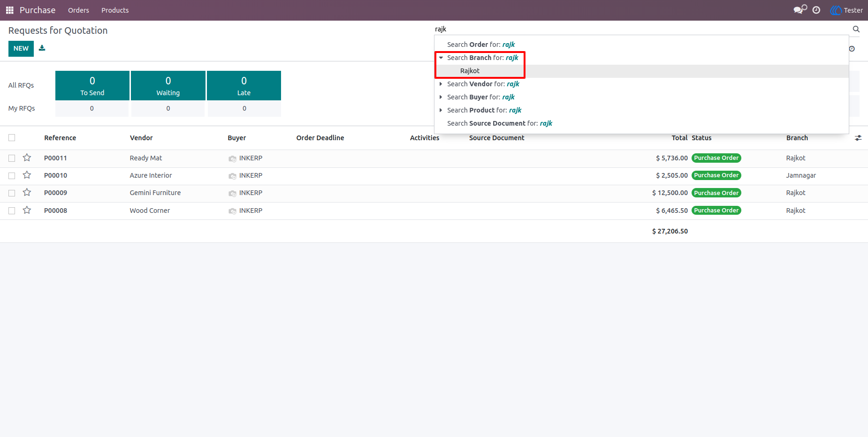
Task: Click buyer avatar icon in P00009 row
Action: click(232, 193)
